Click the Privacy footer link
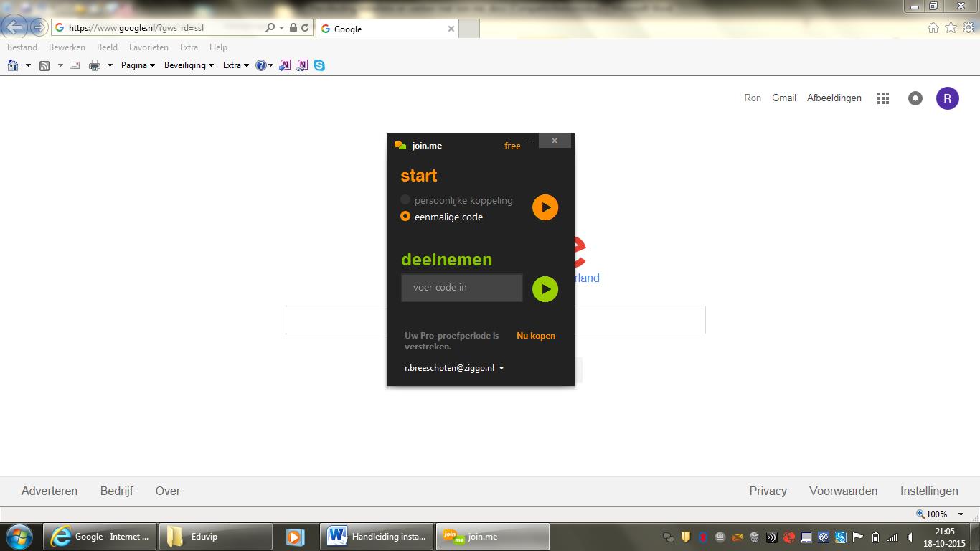 click(768, 491)
